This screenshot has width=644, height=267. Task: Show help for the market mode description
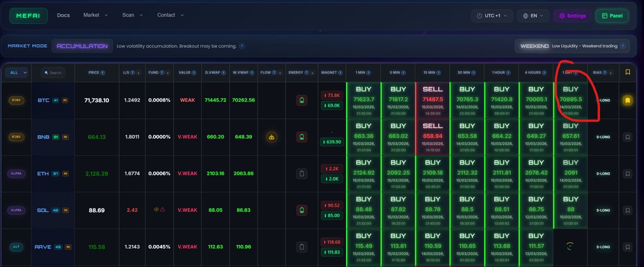tap(242, 46)
